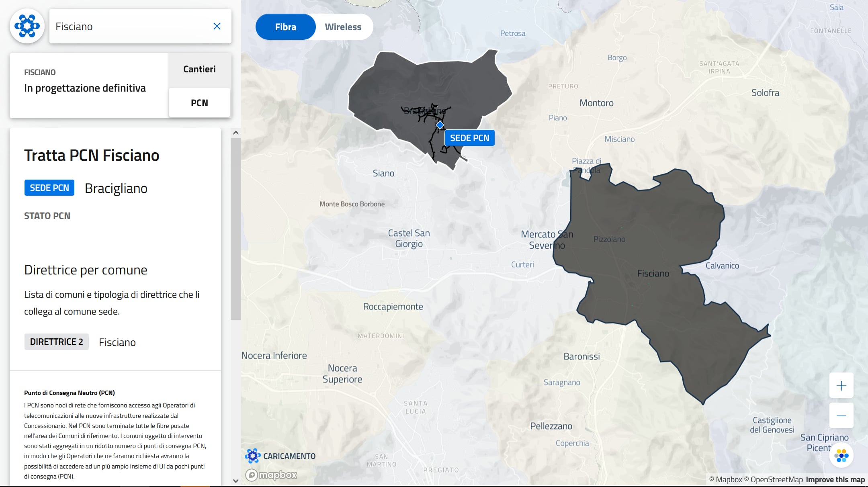
Task: Click the SEDE PCN label on the map
Action: click(469, 138)
